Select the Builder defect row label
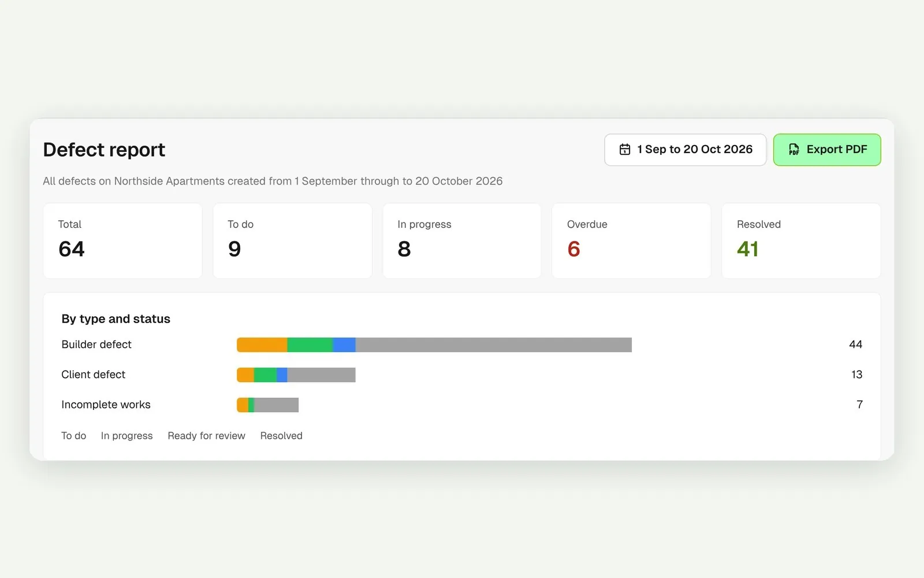 [96, 344]
